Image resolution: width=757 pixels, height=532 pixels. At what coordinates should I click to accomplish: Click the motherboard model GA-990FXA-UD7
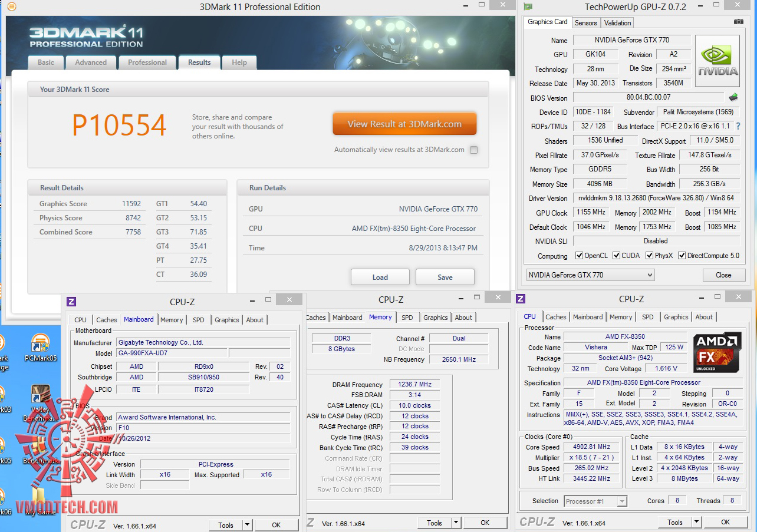171,353
